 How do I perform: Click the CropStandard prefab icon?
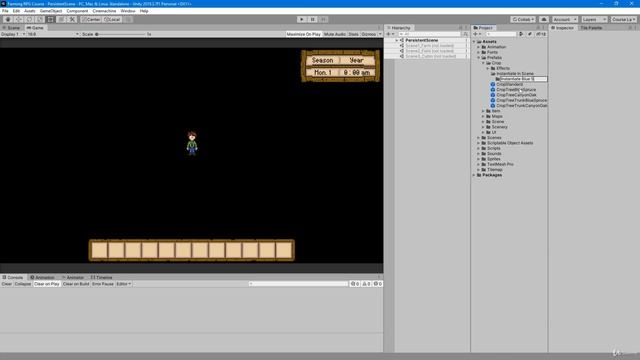[493, 84]
